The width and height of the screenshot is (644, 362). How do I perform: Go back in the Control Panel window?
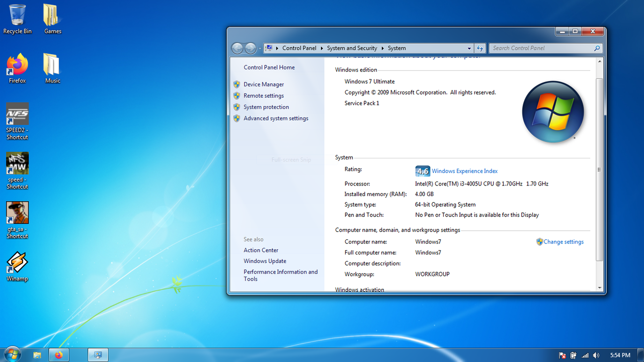point(237,48)
